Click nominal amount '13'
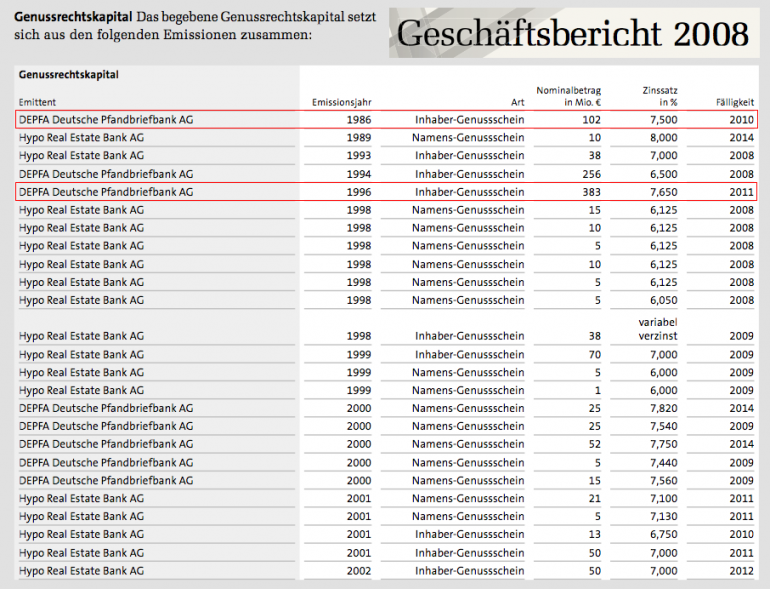 pos(595,534)
